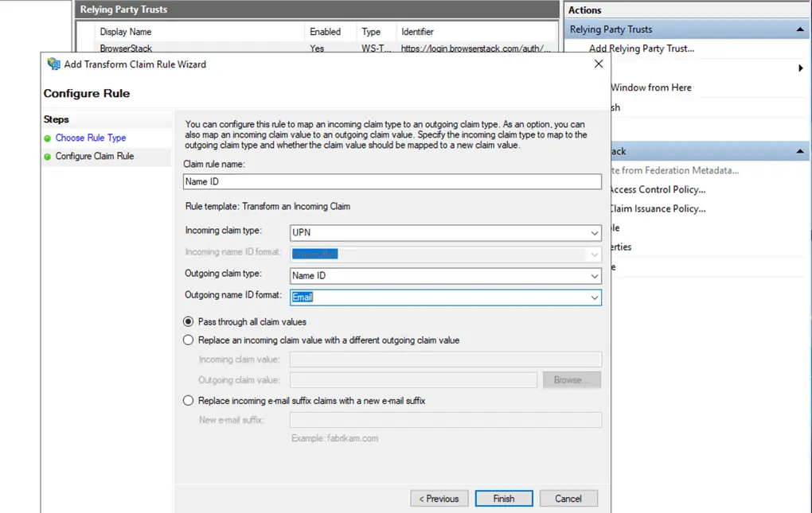
Task: Click green bullet next to Choose Rule Type
Action: (x=48, y=138)
